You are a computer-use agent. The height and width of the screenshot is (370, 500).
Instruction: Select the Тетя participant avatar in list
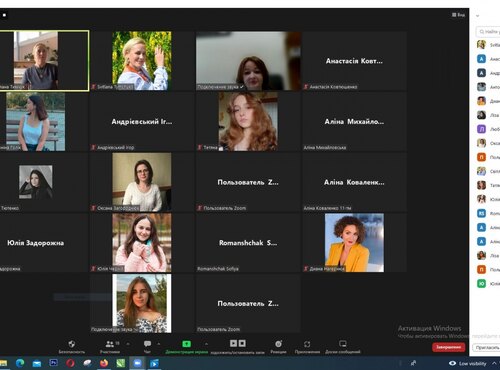pos(481,185)
